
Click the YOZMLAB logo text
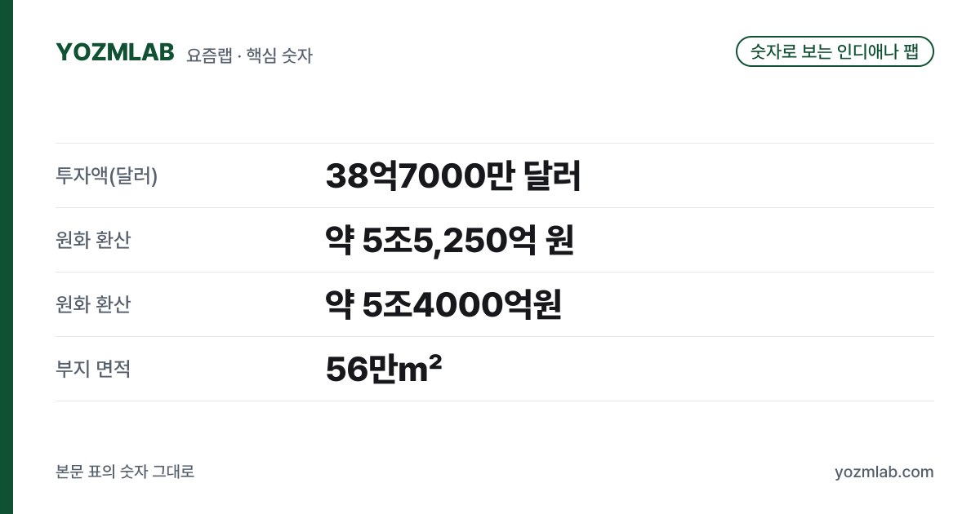click(x=115, y=52)
